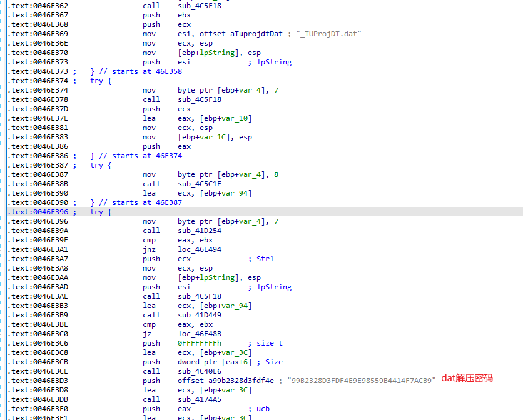Select the sub_41D449 call target
Screen dimensions: 523x420
click(200, 315)
